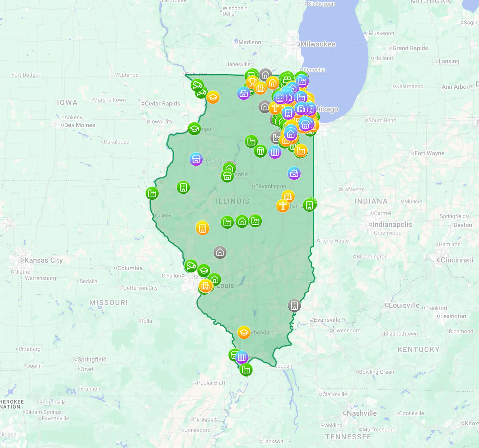Click the orange graduation cap marker near Carbondale
The height and width of the screenshot is (448, 479).
pos(243,332)
